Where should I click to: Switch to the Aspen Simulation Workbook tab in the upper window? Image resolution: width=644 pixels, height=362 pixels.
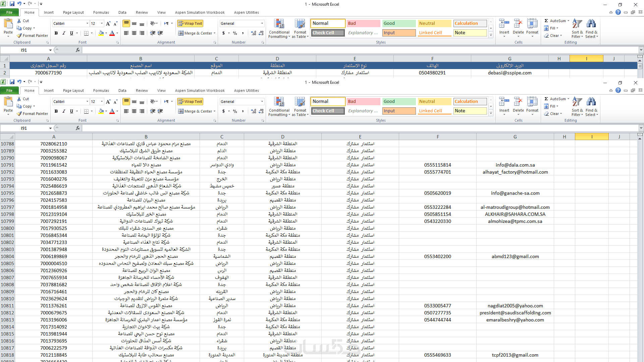(x=200, y=12)
